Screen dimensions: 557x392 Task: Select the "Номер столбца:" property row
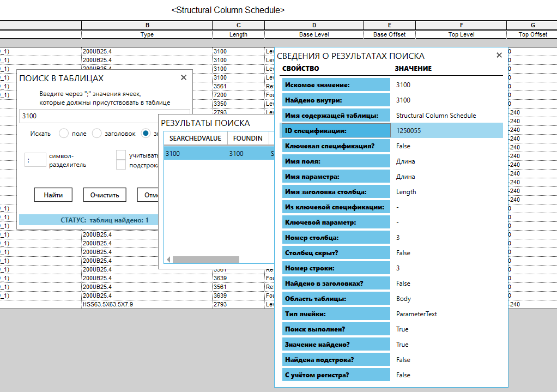pyautogui.click(x=392, y=238)
